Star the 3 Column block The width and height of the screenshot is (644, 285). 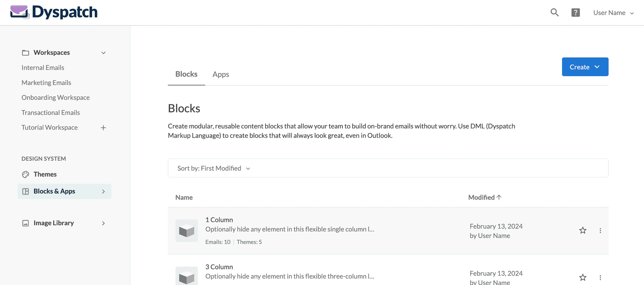pyautogui.click(x=582, y=277)
